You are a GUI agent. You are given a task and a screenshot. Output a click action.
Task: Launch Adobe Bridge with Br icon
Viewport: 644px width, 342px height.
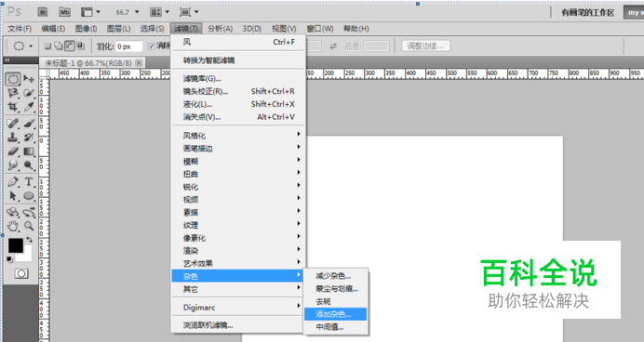coord(43,12)
